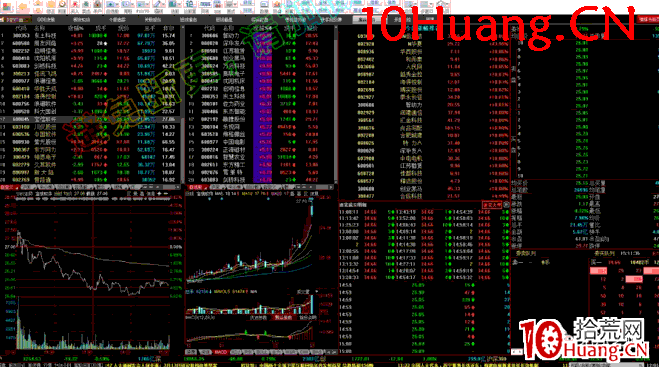The image size is (659, 367).
Task: Select stock row 000816 智慧农业 in second list
Action: 259,157
